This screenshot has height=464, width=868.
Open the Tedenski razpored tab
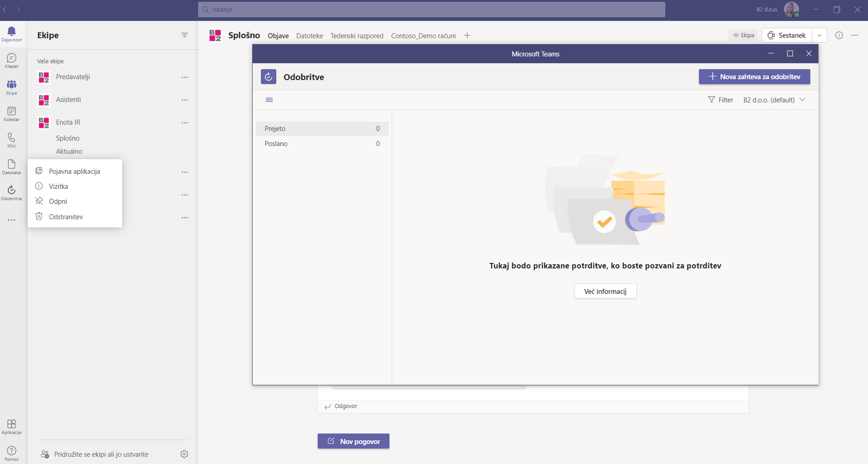(357, 36)
